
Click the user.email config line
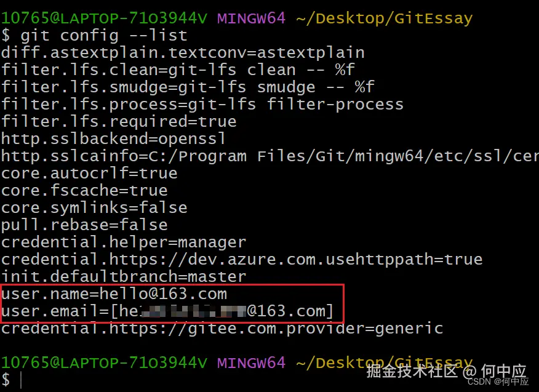point(167,311)
